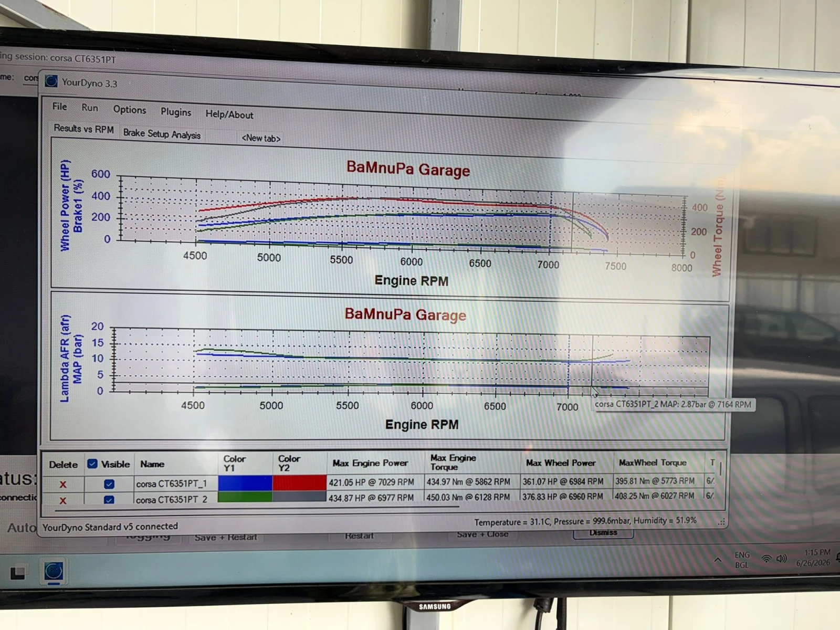Switch to Results vs RPM tab
The height and width of the screenshot is (630, 840).
tap(83, 129)
